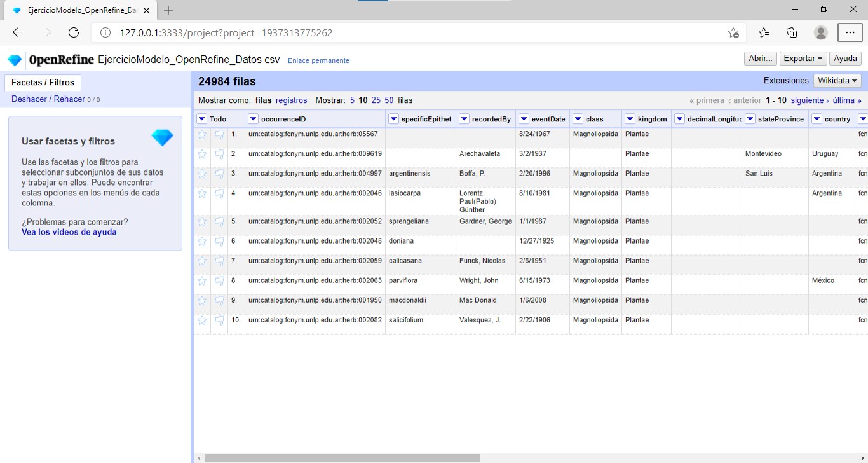Switch view to registros mode
This screenshot has height=463, width=868.
click(291, 100)
